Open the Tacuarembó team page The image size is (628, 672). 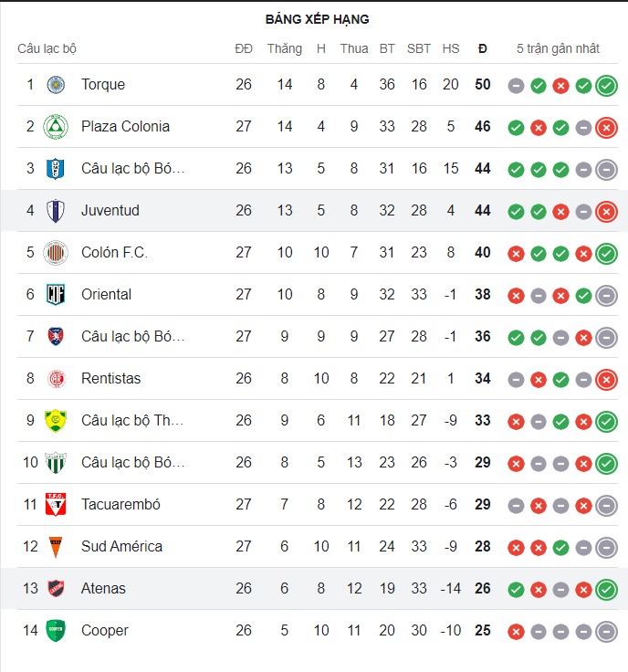[120, 505]
